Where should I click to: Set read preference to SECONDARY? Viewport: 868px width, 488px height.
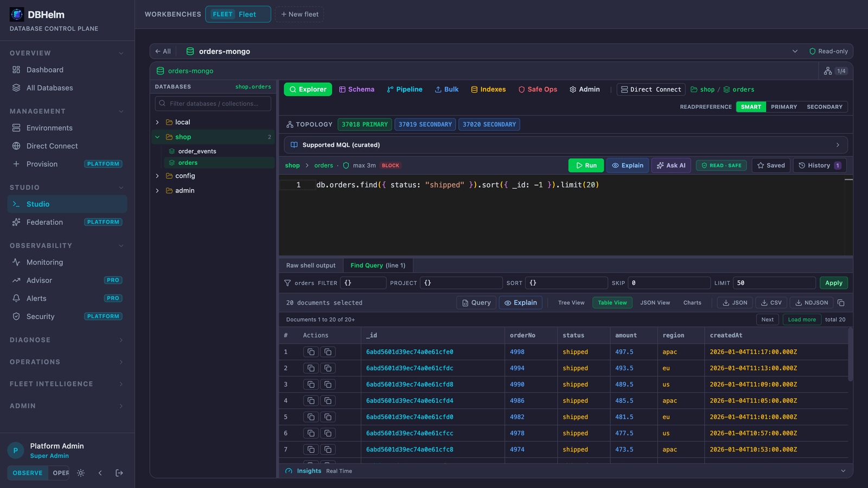[825, 107]
